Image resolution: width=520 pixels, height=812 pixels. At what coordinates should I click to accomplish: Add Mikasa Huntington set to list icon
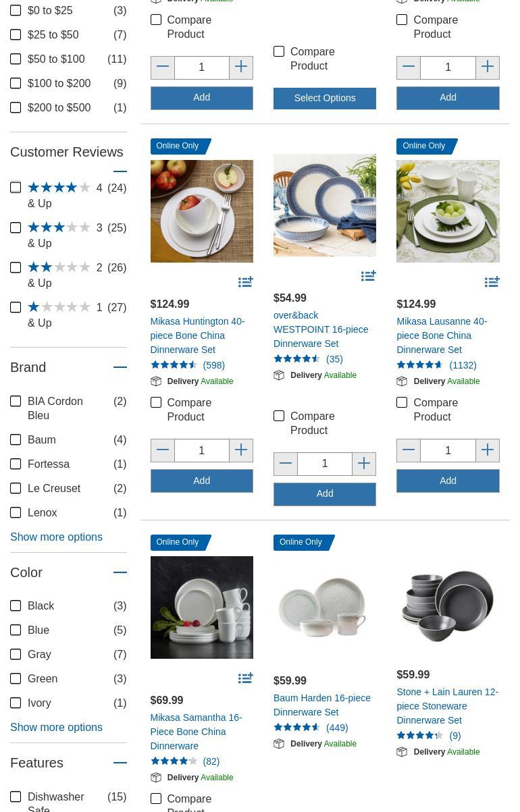pos(245,282)
